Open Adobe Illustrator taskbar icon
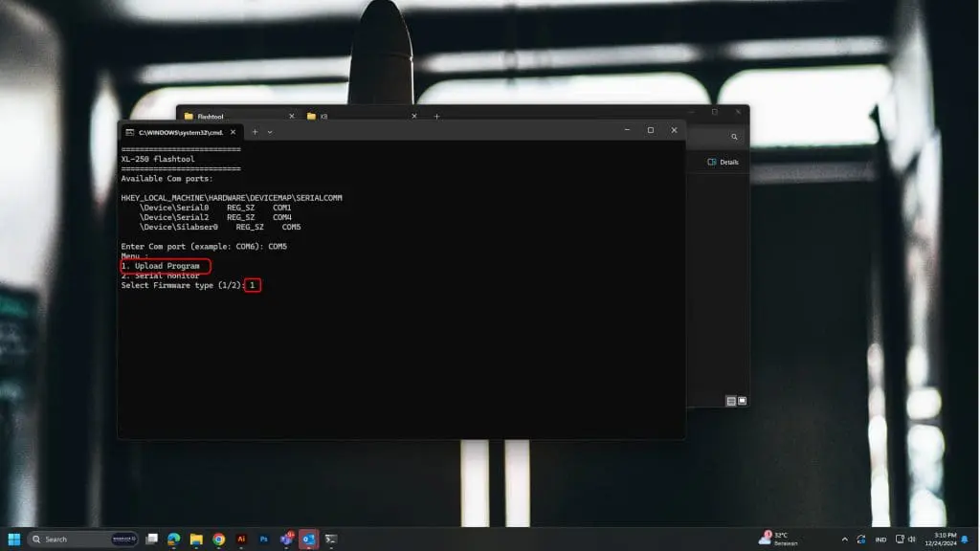980x551 pixels. 241,540
